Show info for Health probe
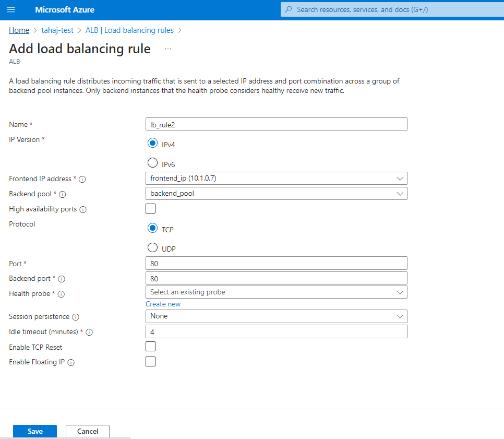This screenshot has width=504, height=439. coord(61,294)
